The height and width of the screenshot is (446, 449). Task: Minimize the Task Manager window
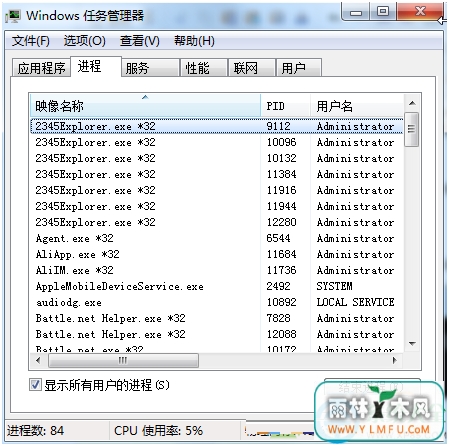pos(356,13)
